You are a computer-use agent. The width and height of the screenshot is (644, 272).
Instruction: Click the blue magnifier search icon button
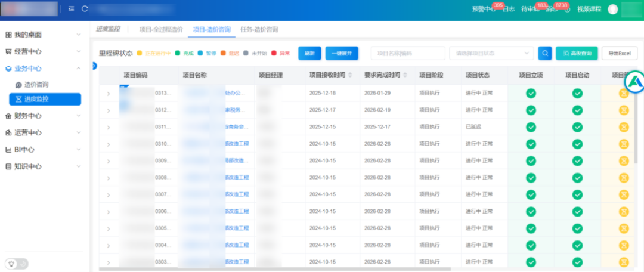click(x=544, y=53)
